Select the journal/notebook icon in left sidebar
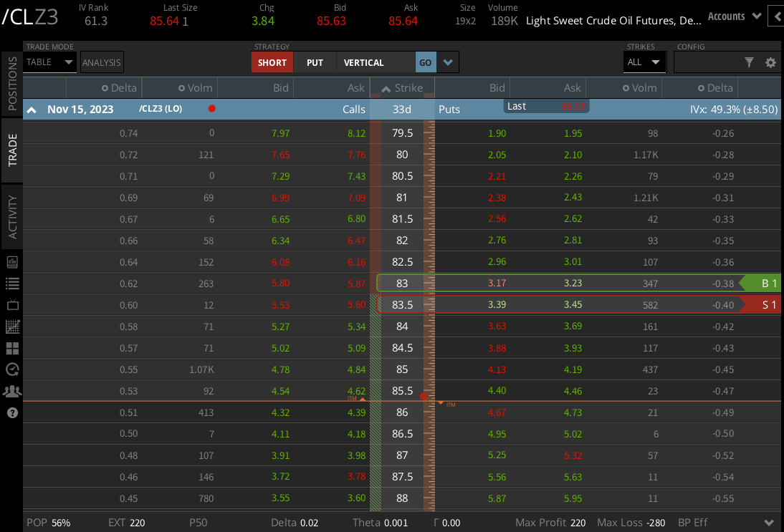Image resolution: width=784 pixels, height=532 pixels. [12, 261]
